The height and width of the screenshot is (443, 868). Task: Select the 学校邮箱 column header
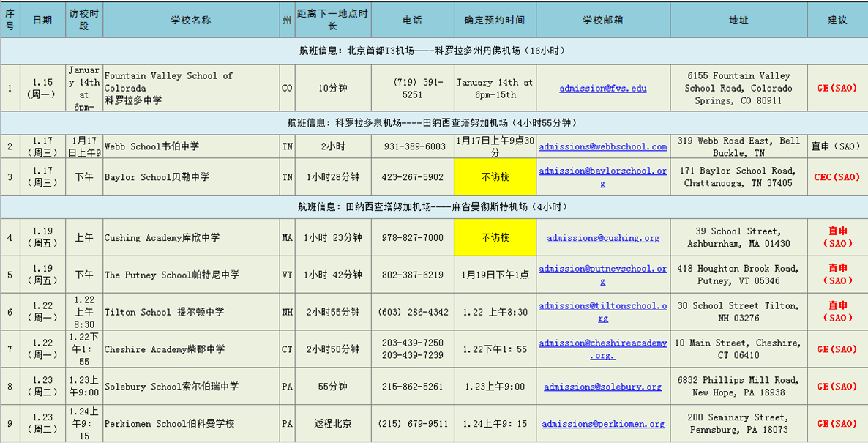(603, 20)
